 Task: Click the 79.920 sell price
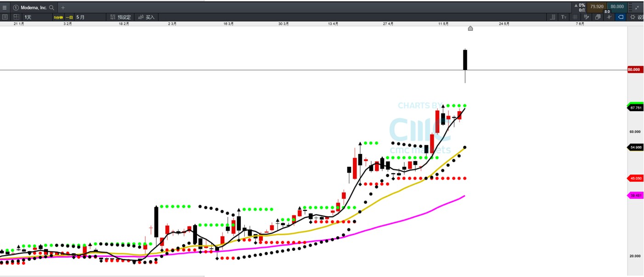[x=597, y=7]
